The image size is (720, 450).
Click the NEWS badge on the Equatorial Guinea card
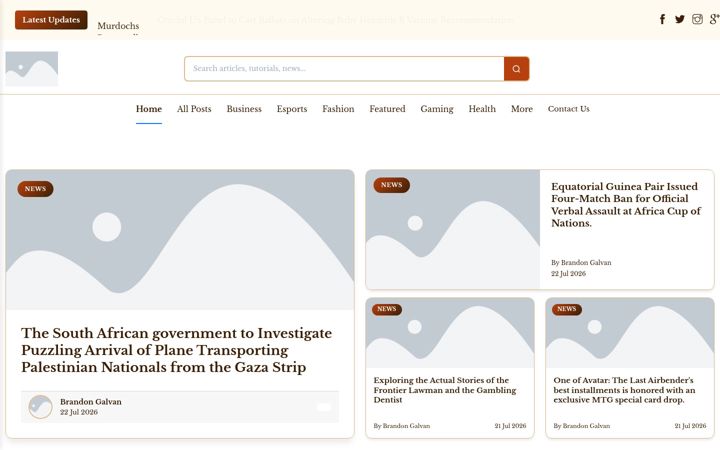pos(392,185)
